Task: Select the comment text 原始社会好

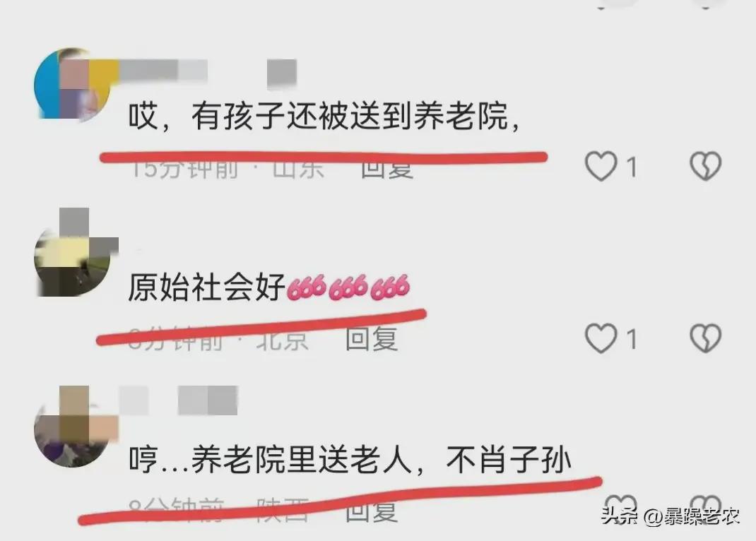Action: point(206,287)
